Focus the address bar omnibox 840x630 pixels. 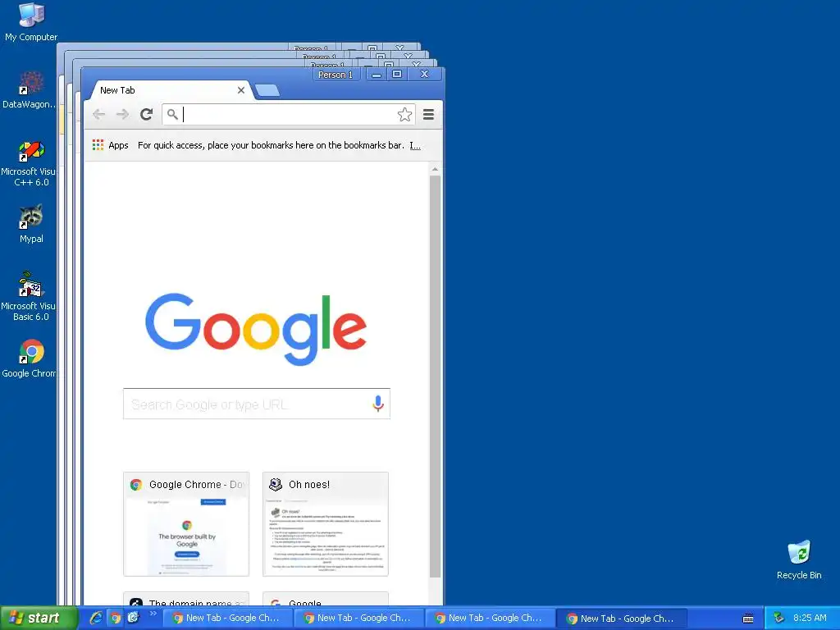(x=290, y=114)
